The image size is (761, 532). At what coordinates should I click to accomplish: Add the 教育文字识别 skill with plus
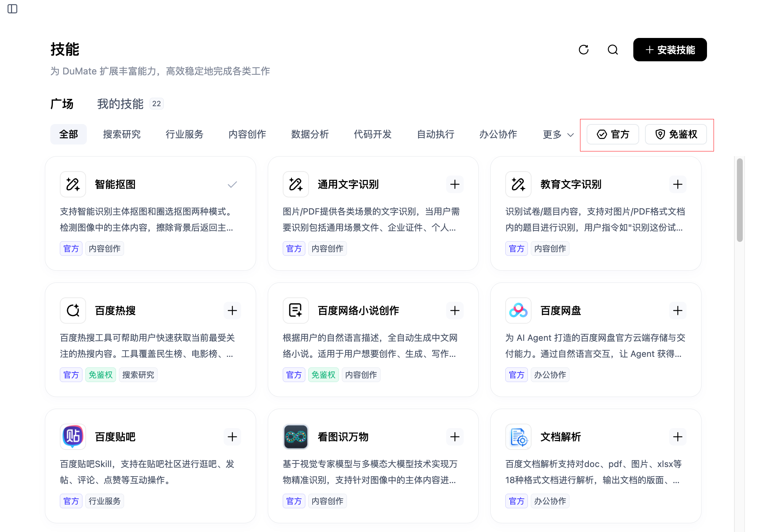pos(678,184)
